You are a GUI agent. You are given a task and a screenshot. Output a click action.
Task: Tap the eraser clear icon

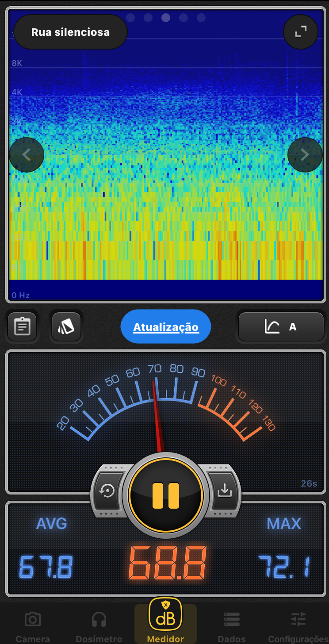pyautogui.click(x=66, y=327)
